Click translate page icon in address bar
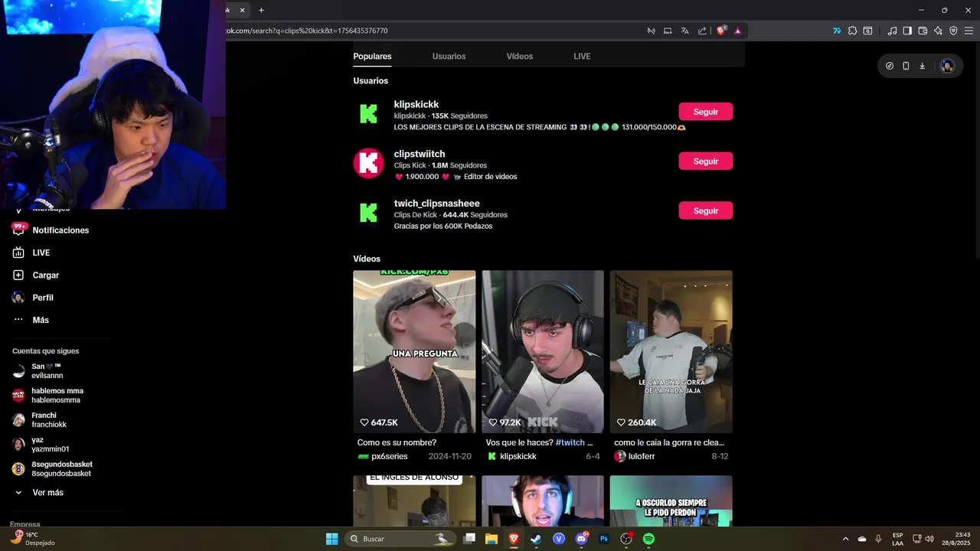This screenshot has width=980, height=551. point(684,31)
